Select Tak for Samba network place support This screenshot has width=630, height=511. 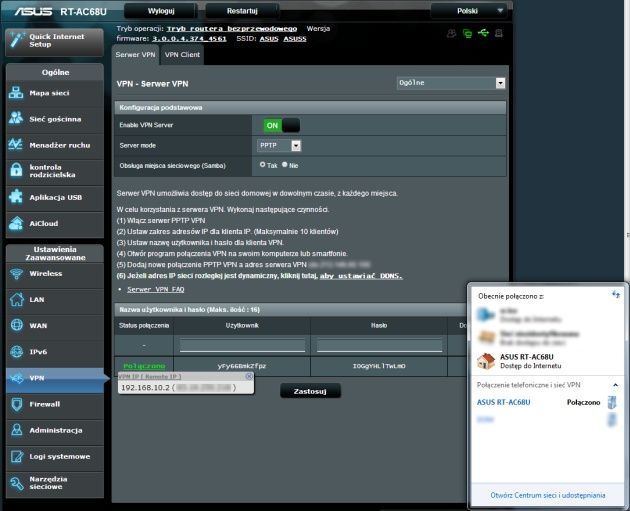[262, 164]
